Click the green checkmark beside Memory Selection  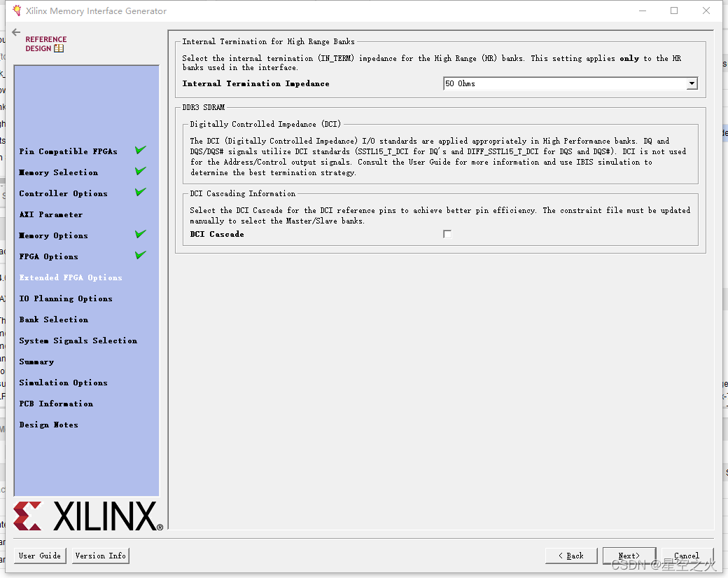pyautogui.click(x=141, y=171)
